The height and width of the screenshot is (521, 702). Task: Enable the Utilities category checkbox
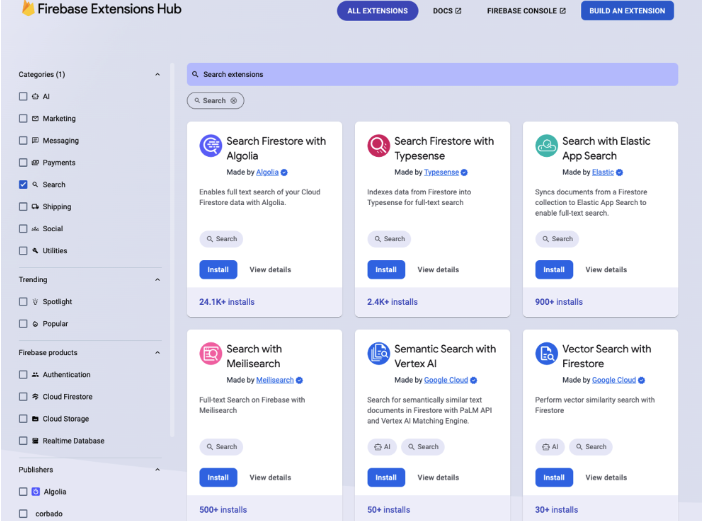pos(23,251)
